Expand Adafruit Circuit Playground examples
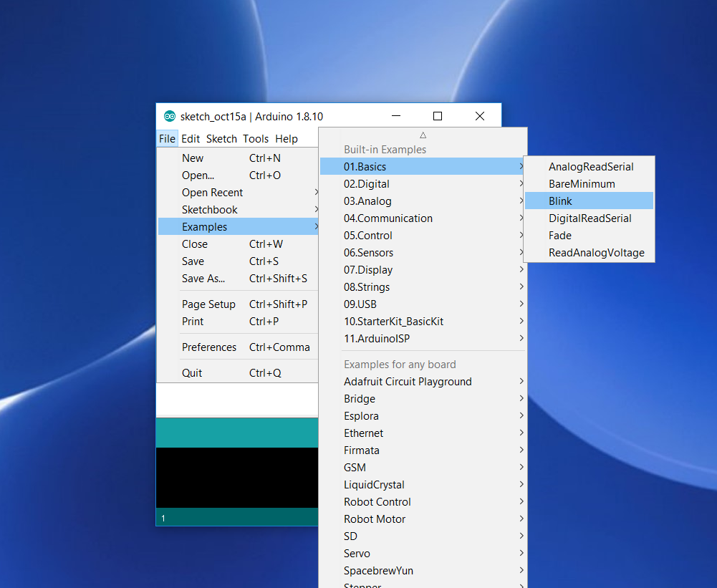This screenshot has height=588, width=717. click(423, 382)
